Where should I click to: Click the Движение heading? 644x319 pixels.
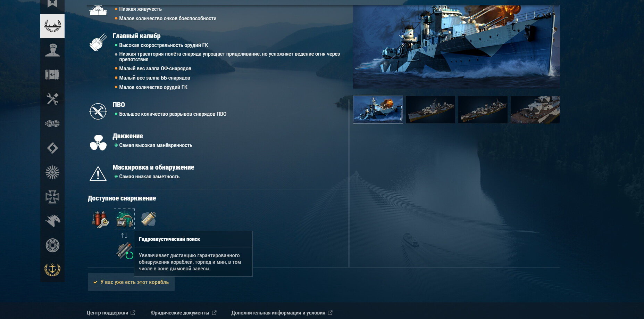click(x=128, y=136)
